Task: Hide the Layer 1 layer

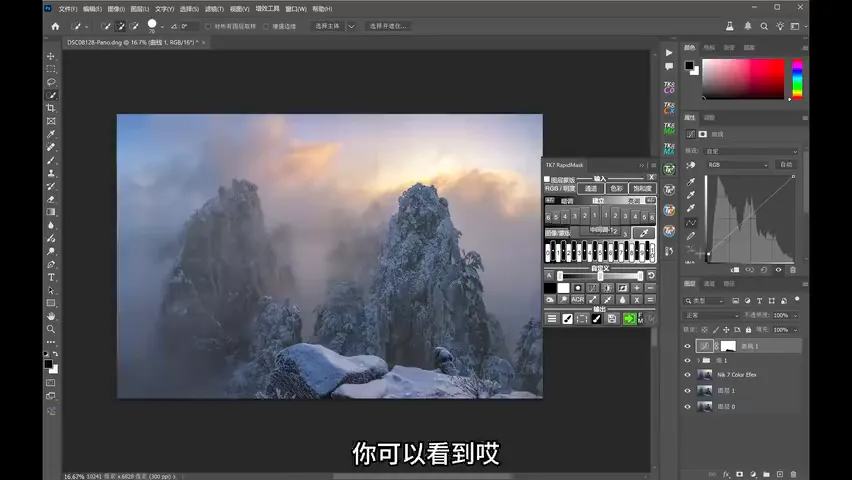Action: [x=687, y=391]
